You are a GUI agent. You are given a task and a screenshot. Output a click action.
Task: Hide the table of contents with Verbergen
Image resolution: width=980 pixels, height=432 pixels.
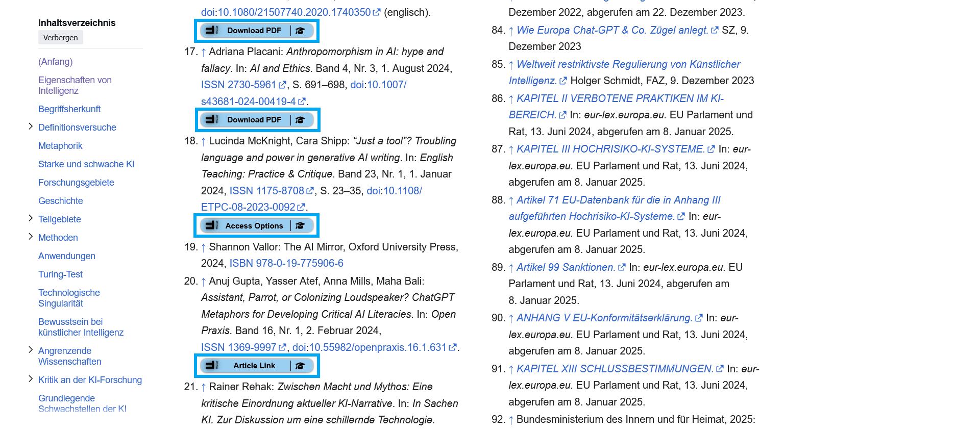click(60, 38)
